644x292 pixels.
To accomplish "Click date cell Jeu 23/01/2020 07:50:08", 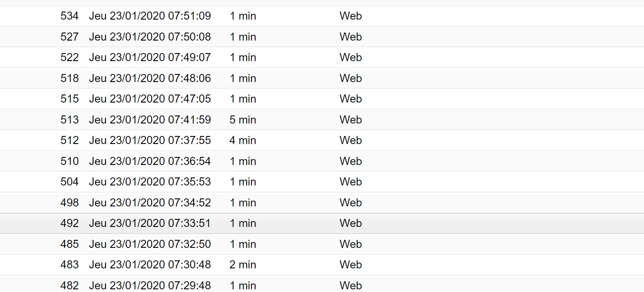I will pos(150,37).
